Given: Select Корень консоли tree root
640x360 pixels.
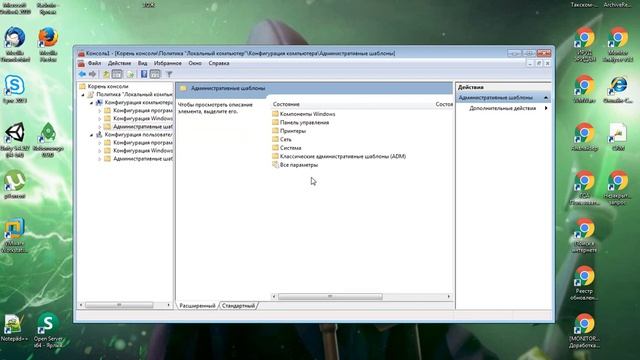Looking at the screenshot, I should tap(104, 86).
